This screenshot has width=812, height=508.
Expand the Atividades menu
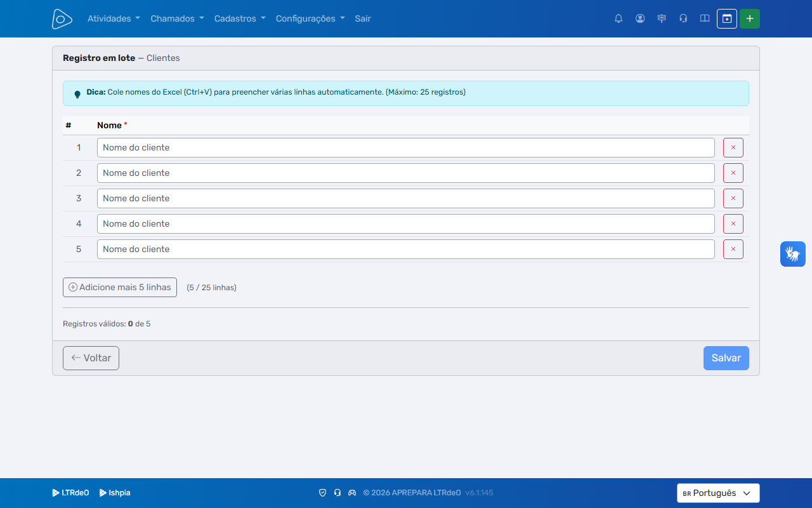coord(114,18)
